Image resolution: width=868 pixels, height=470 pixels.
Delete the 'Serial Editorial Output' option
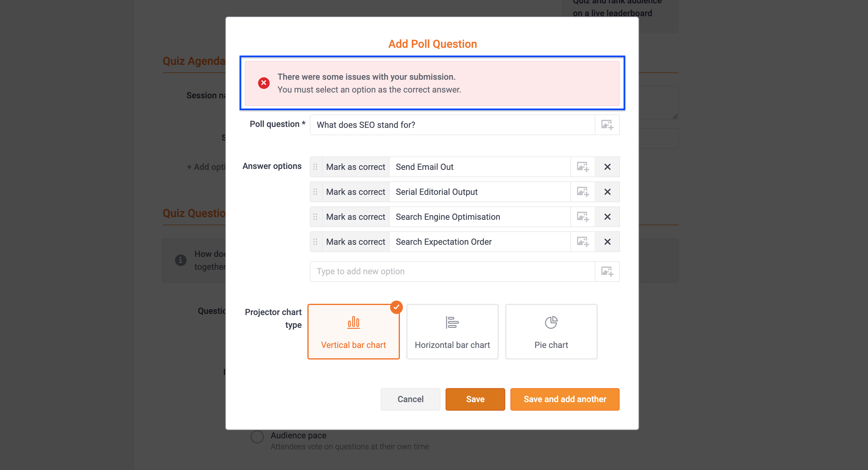click(x=607, y=192)
